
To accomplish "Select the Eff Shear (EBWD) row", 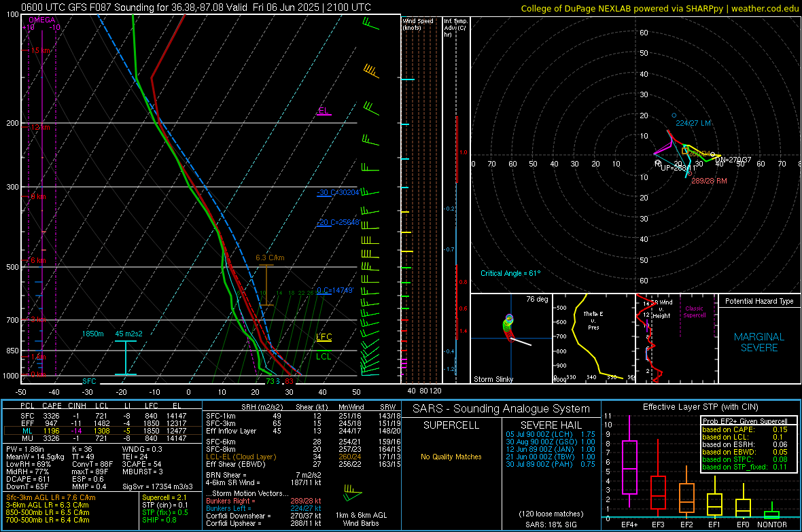I will (x=303, y=465).
